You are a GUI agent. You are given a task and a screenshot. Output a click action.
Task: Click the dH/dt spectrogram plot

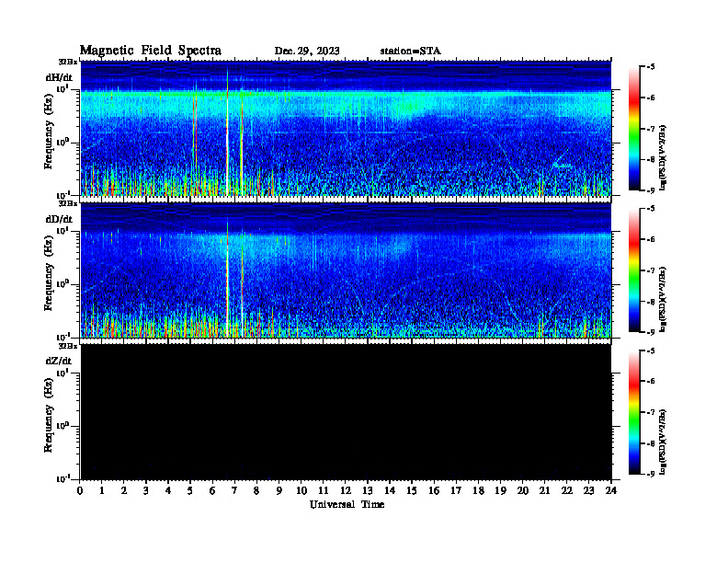pyautogui.click(x=346, y=128)
